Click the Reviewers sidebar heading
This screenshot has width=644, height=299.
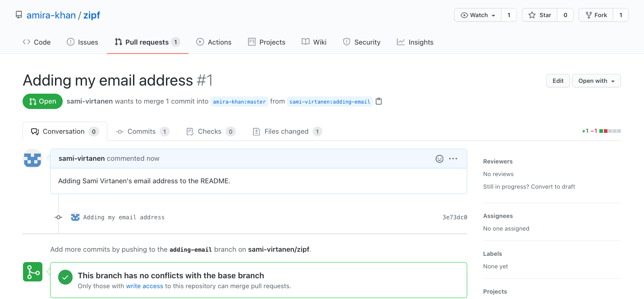[498, 161]
